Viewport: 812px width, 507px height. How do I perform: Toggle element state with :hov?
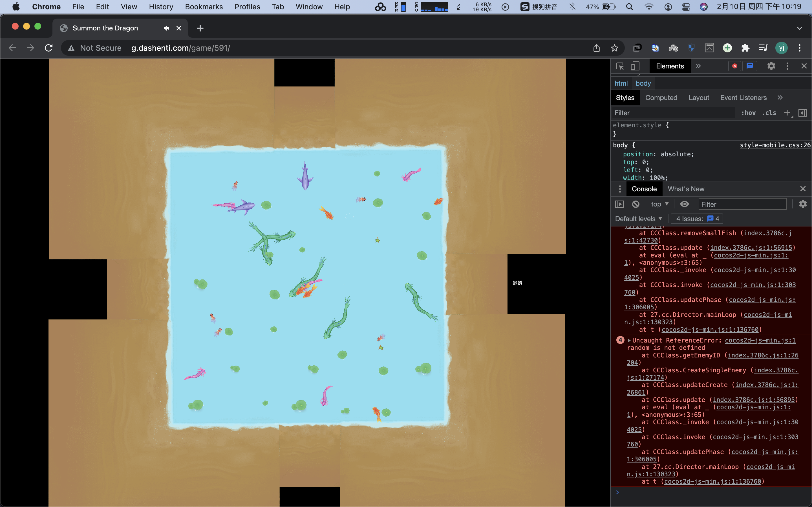click(748, 113)
